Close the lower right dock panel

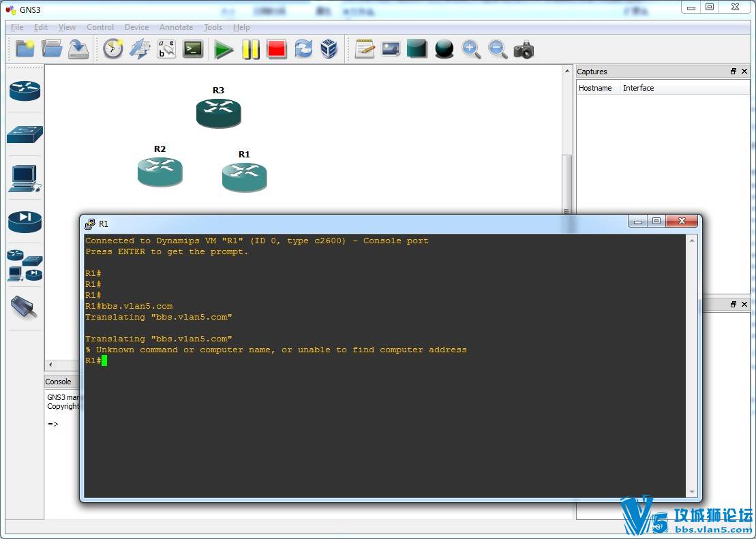coord(744,304)
